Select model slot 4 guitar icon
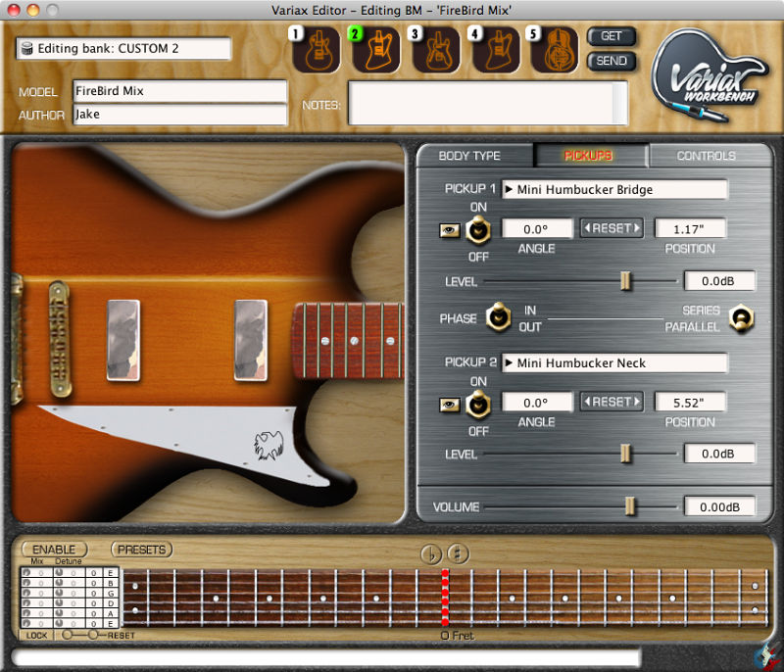This screenshot has height=672, width=784. [496, 50]
